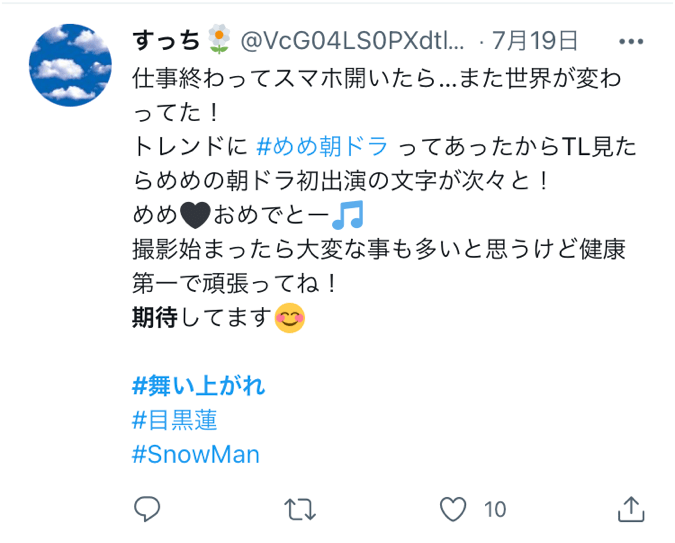The width and height of the screenshot is (675, 543).
Task: Open display name すっち profile
Action: pos(167,40)
